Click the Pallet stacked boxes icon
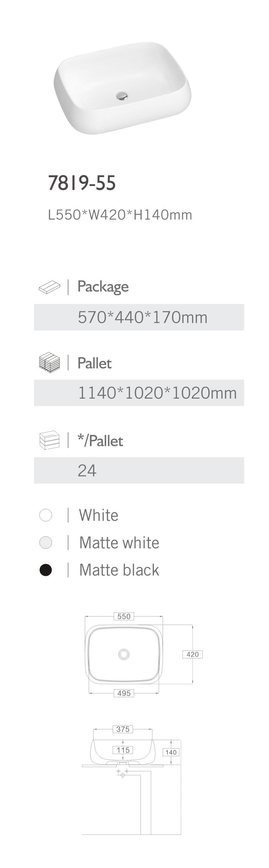This screenshot has height=868, width=269. pyautogui.click(x=49, y=363)
